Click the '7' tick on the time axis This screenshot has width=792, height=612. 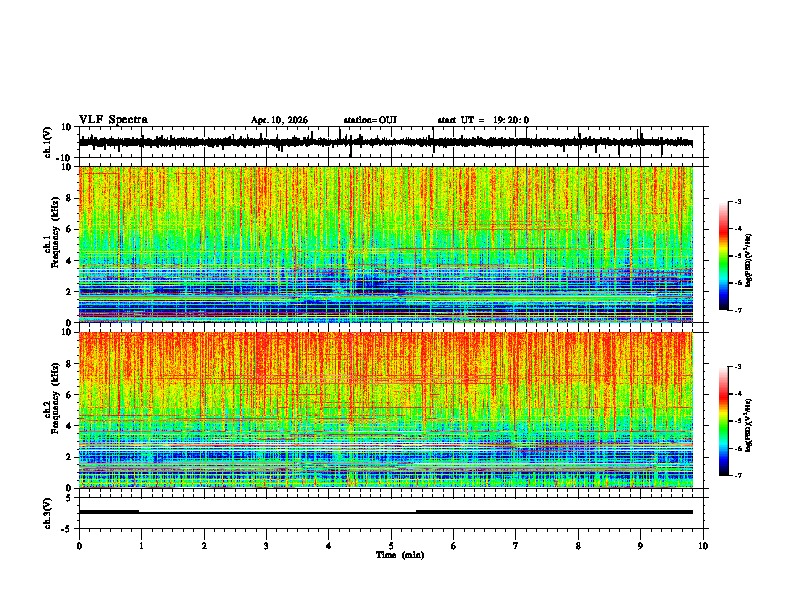516,546
